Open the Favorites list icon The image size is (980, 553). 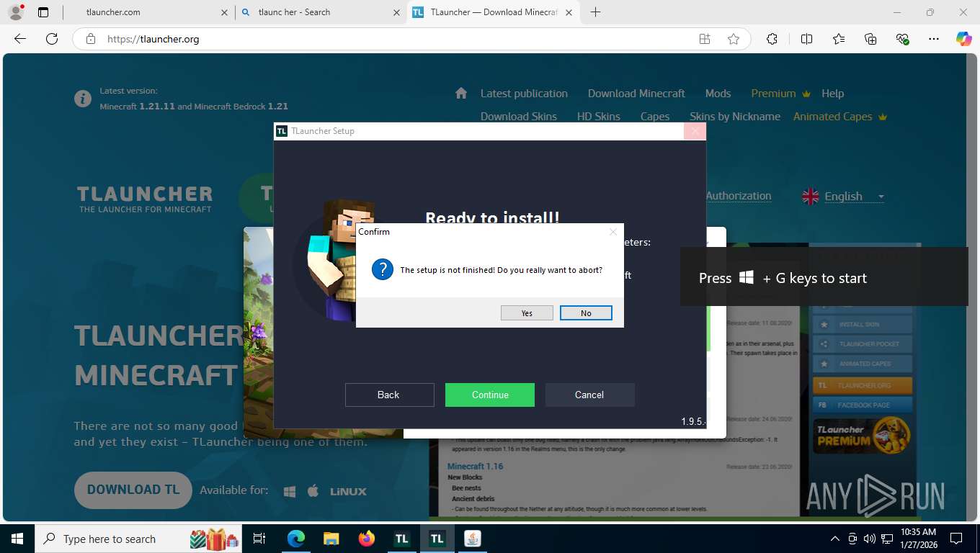point(839,39)
